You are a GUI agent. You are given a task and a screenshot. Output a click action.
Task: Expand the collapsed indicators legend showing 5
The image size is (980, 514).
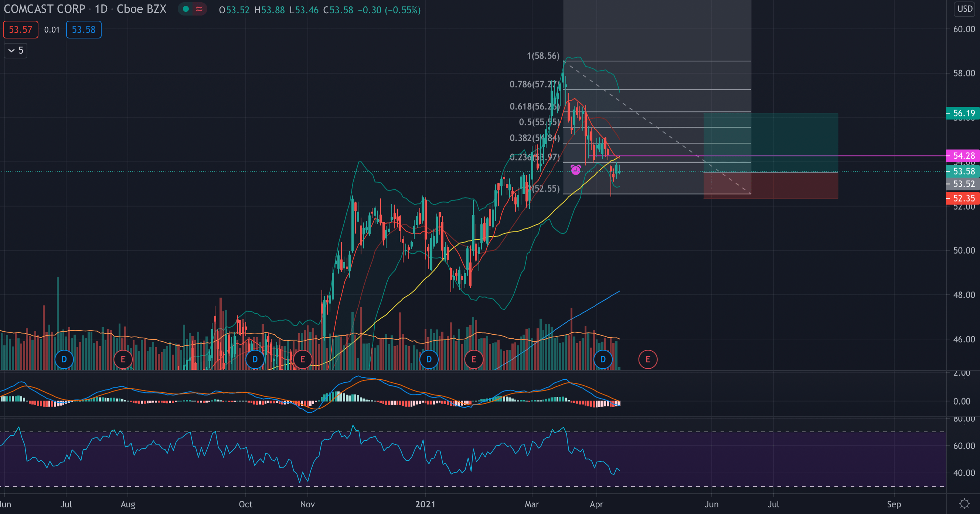16,50
